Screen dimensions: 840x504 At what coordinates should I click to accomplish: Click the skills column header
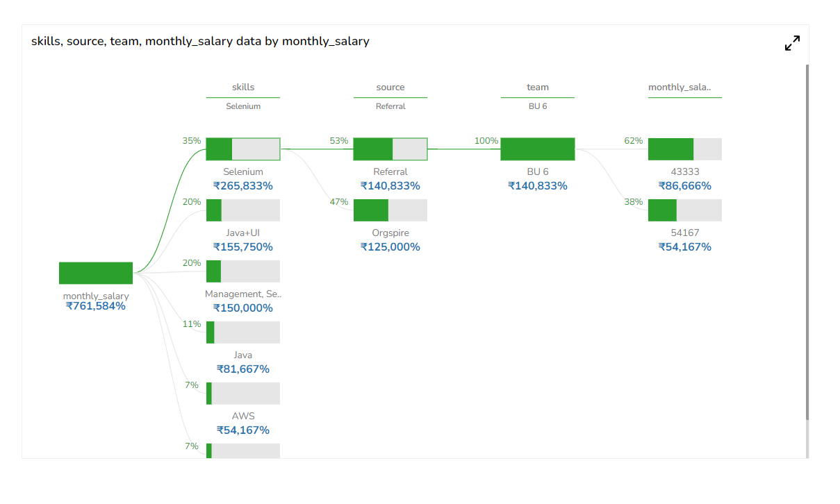[243, 87]
